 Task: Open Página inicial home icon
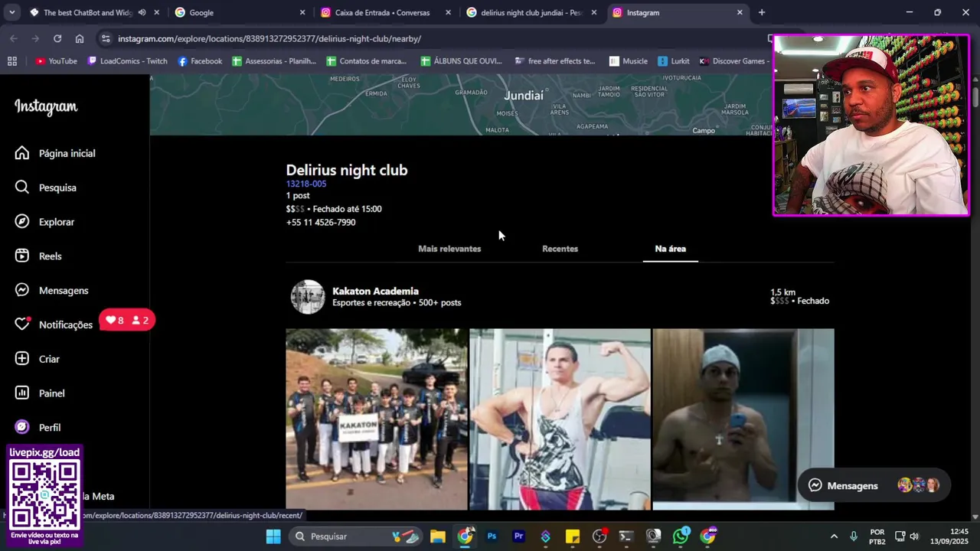22,153
